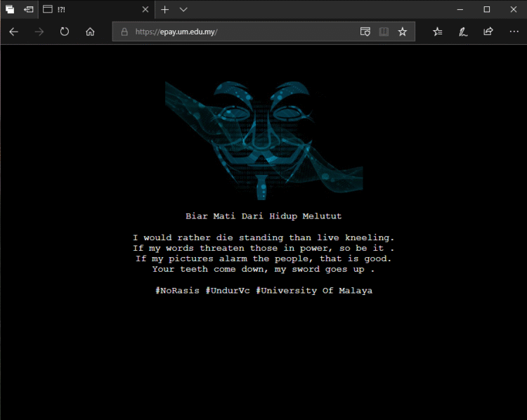Image resolution: width=527 pixels, height=420 pixels.
Task: Share this page
Action: (488, 32)
